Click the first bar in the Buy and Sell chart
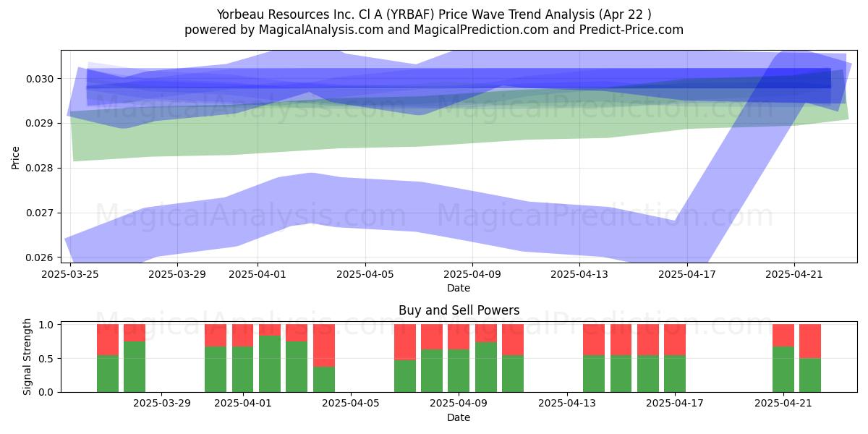This screenshot has height=434, width=868. click(x=108, y=358)
